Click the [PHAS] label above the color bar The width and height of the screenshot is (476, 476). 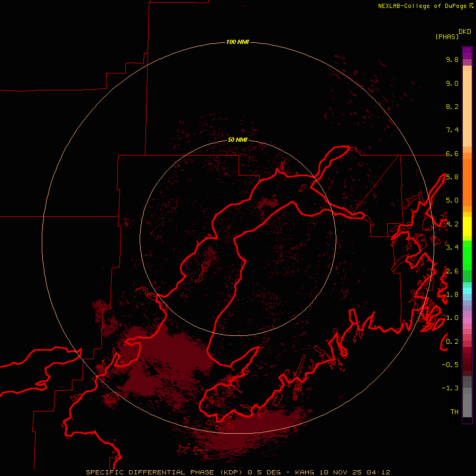pyautogui.click(x=447, y=36)
